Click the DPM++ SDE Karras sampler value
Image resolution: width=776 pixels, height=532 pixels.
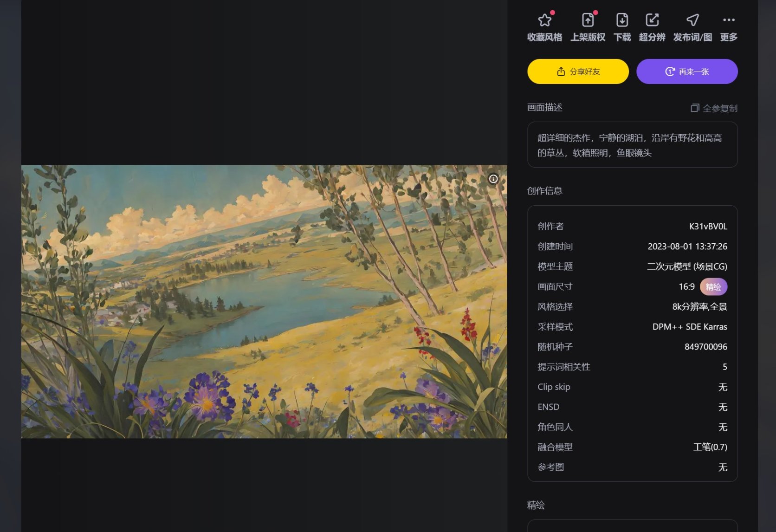(690, 327)
